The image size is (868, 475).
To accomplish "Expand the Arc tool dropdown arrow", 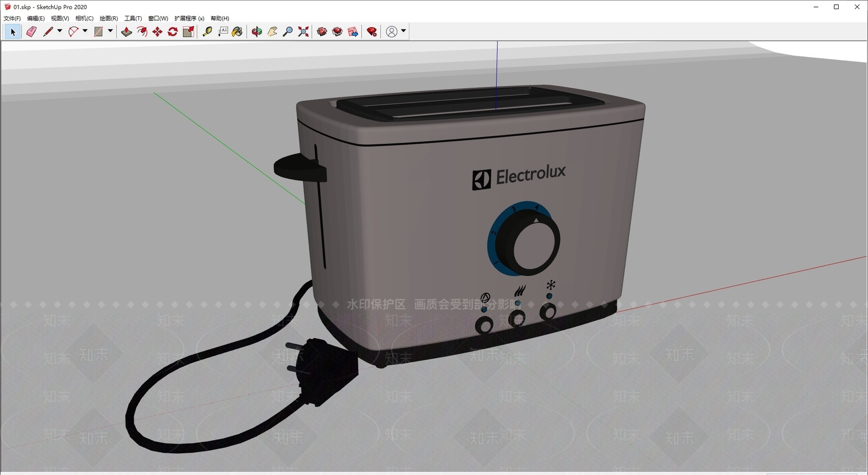I will [85, 31].
